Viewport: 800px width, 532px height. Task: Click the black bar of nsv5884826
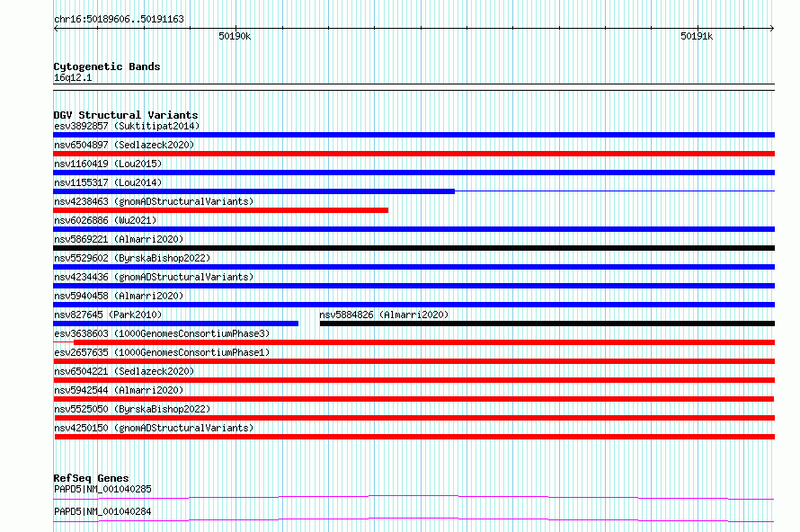[x=547, y=324]
